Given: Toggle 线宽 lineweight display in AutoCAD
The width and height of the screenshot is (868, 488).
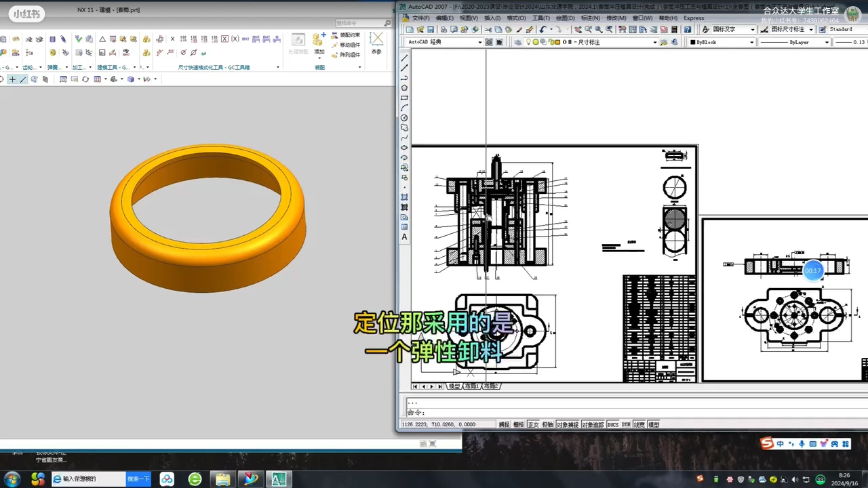Looking at the screenshot, I should pos(639,424).
